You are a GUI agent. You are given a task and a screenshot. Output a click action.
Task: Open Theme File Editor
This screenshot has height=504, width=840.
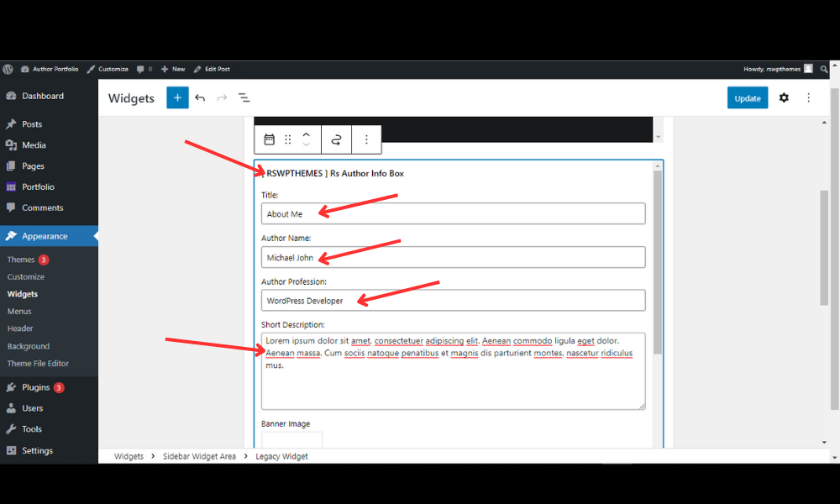[x=38, y=364]
